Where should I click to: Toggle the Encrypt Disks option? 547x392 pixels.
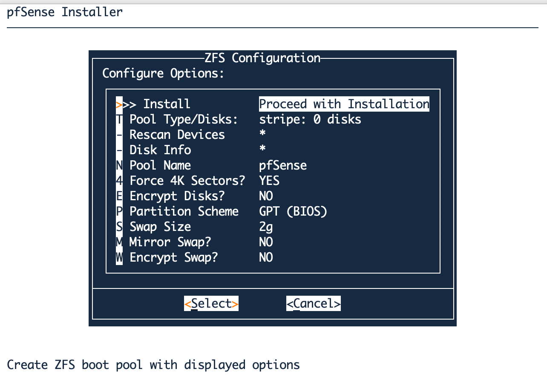coord(194,196)
